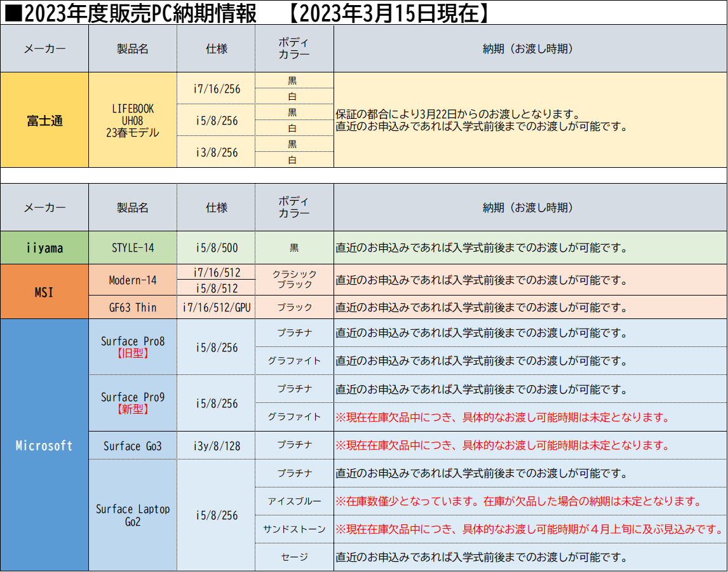Click the delivery text for Surface Pro8 グラファイト

pyautogui.click(x=482, y=361)
